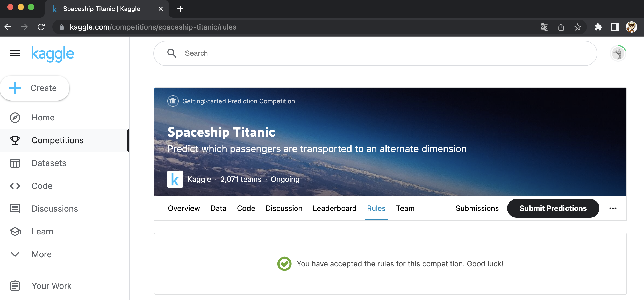Click the Kaggle logo
The height and width of the screenshot is (300, 644).
[x=53, y=54]
